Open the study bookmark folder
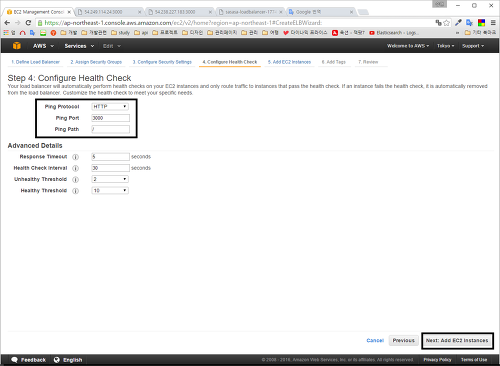The image size is (500, 366). tap(120, 33)
